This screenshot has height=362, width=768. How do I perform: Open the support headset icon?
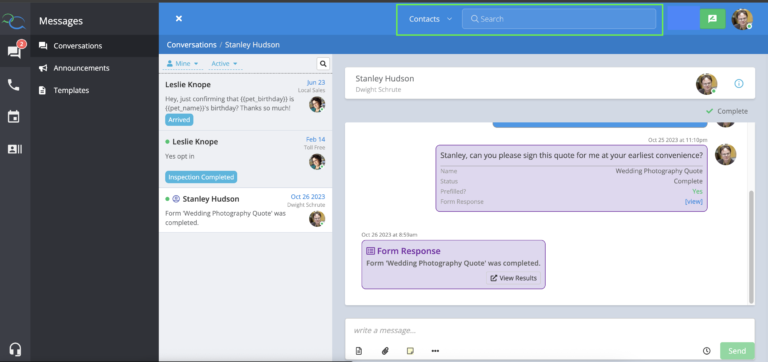[x=15, y=349]
